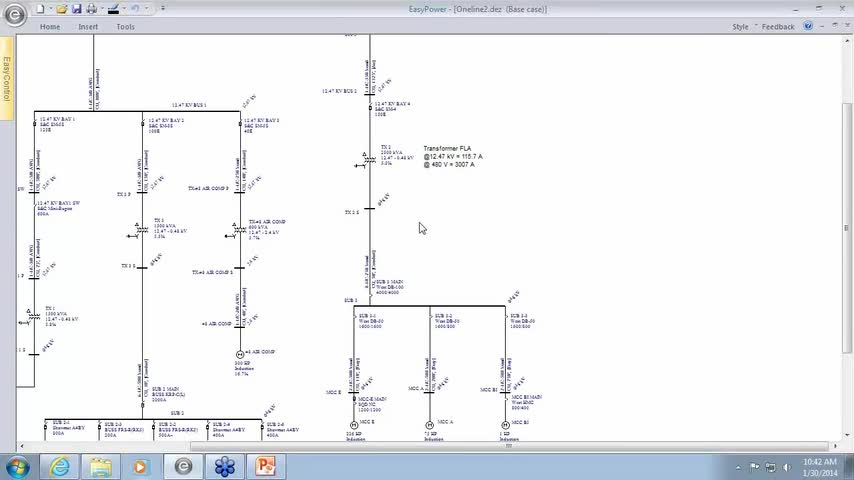Show hidden tray icons arrow
This screenshot has width=854, height=480.
tap(738, 467)
